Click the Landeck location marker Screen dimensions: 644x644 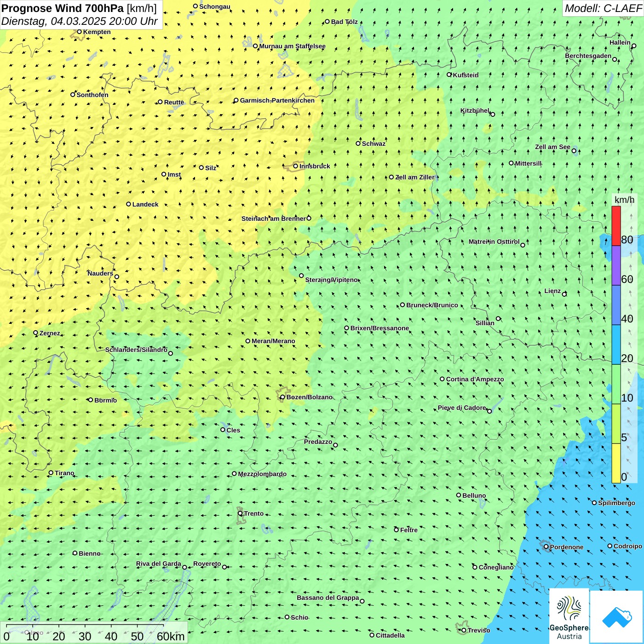[128, 204]
